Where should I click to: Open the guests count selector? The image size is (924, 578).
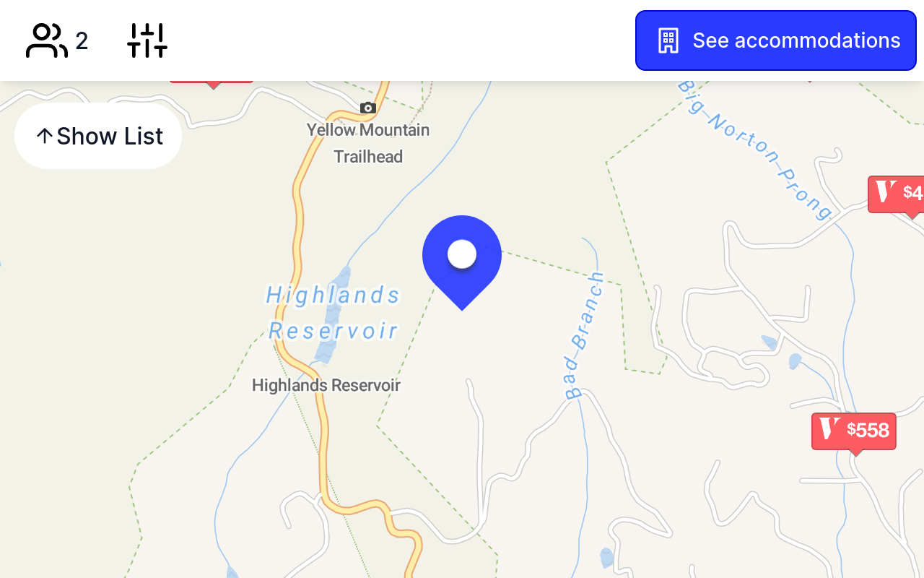click(57, 40)
